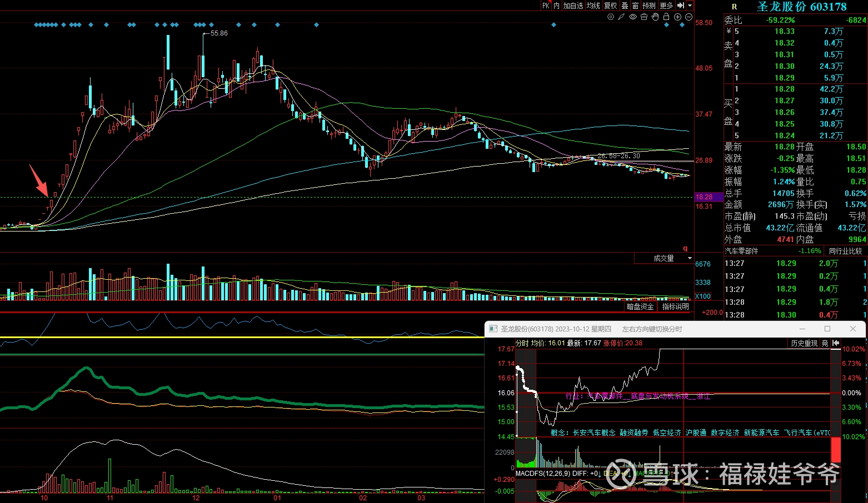The width and height of the screenshot is (868, 503).
Task: Click the 暗盘资金 tab
Action: (x=640, y=306)
